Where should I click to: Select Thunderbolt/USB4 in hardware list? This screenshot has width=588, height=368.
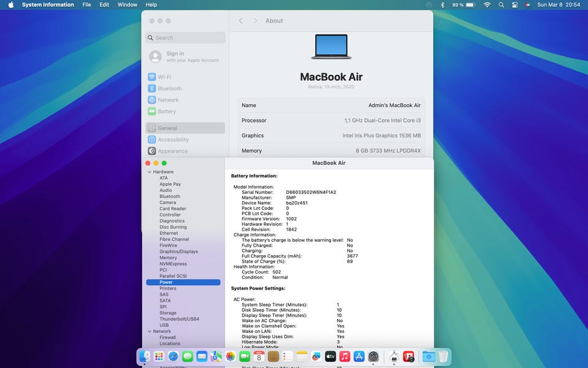[179, 319]
